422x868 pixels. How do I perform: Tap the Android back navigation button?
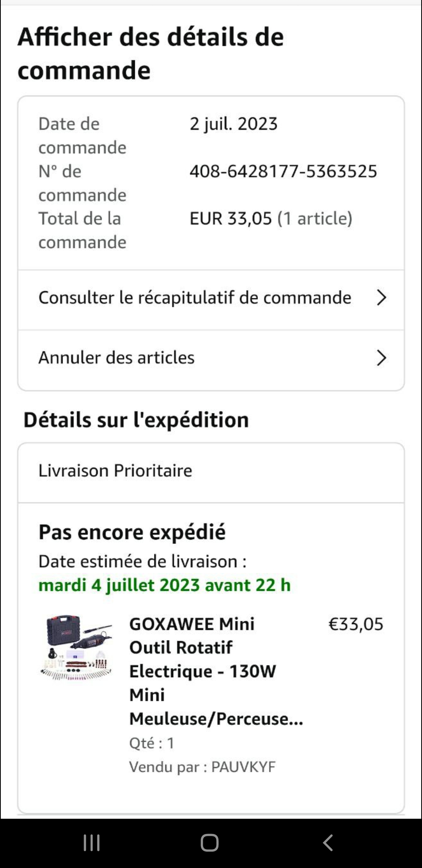point(328,843)
